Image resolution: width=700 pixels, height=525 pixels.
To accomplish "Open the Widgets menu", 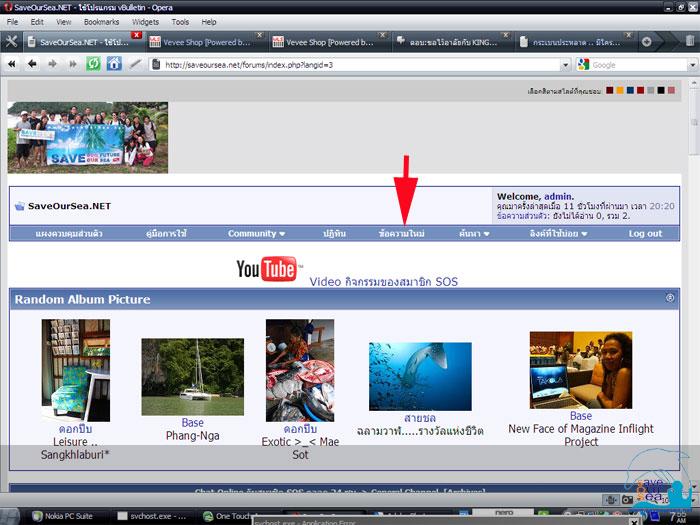I will pos(145,21).
